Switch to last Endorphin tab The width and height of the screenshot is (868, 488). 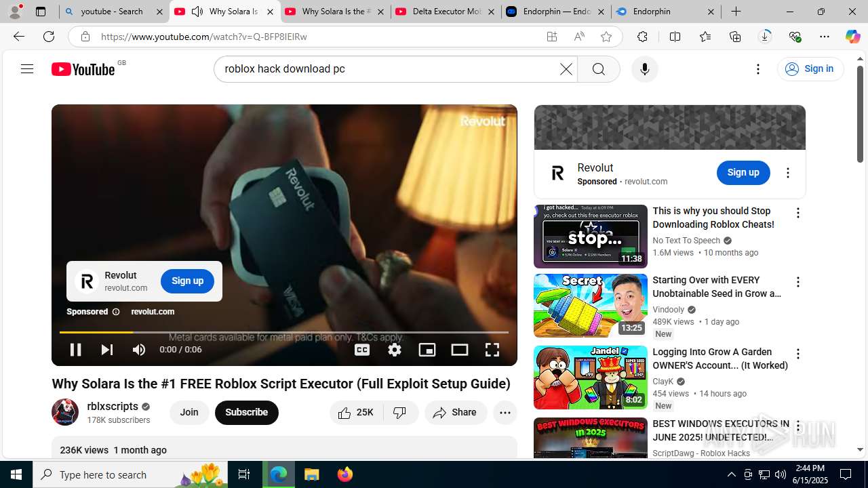[667, 12]
